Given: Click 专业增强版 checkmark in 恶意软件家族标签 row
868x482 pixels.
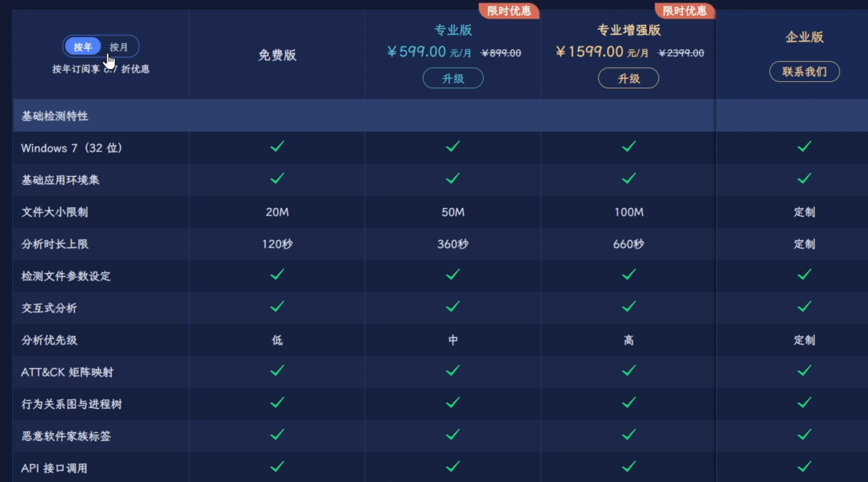Looking at the screenshot, I should coord(628,435).
